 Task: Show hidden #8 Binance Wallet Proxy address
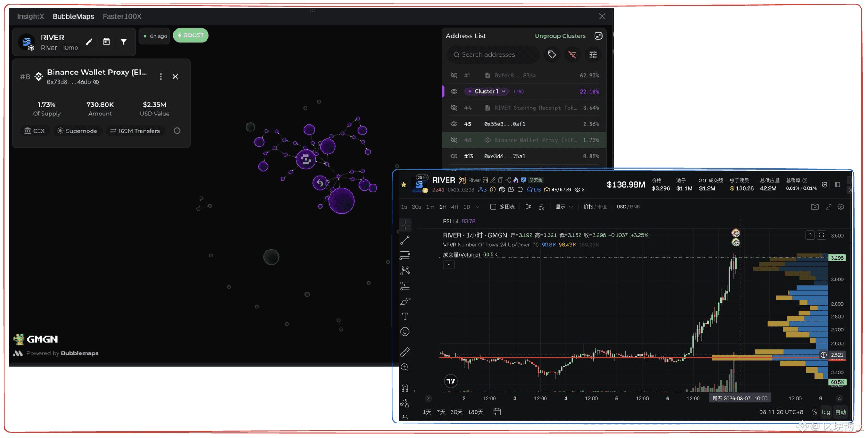pyautogui.click(x=454, y=140)
